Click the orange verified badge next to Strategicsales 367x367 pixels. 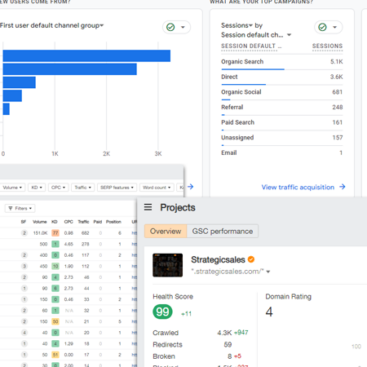click(x=251, y=259)
